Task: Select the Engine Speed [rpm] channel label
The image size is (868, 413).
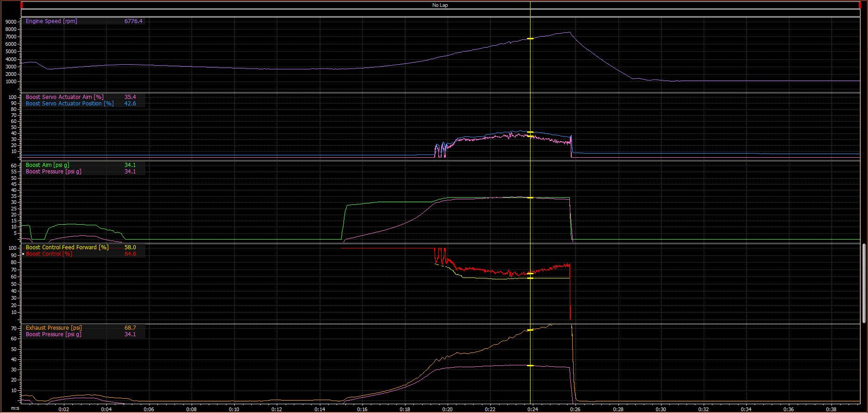Action: click(51, 21)
